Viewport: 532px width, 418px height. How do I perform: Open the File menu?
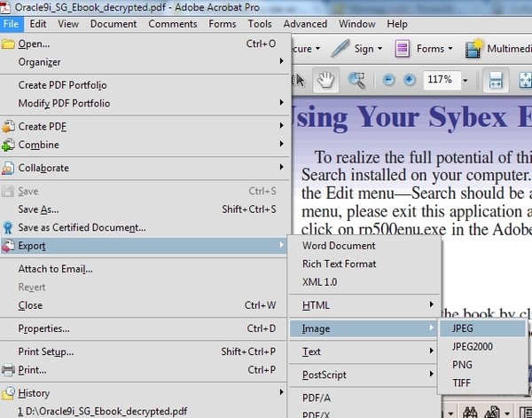point(12,24)
